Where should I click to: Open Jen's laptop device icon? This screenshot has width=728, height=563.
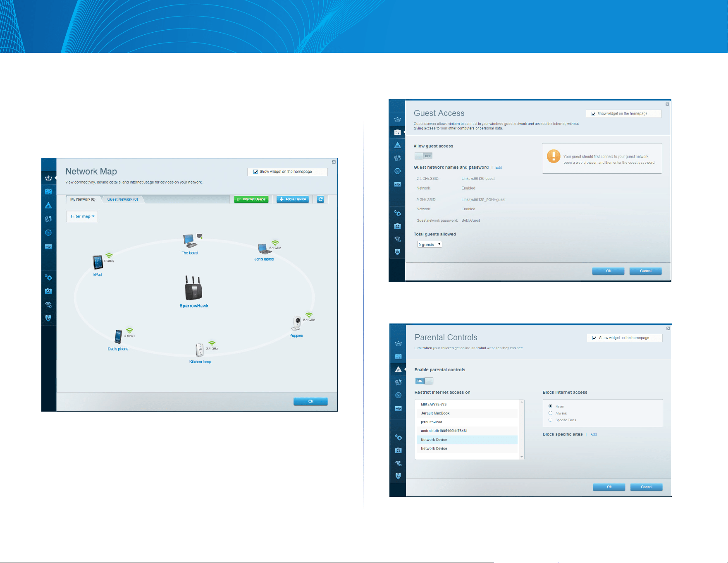pyautogui.click(x=265, y=249)
